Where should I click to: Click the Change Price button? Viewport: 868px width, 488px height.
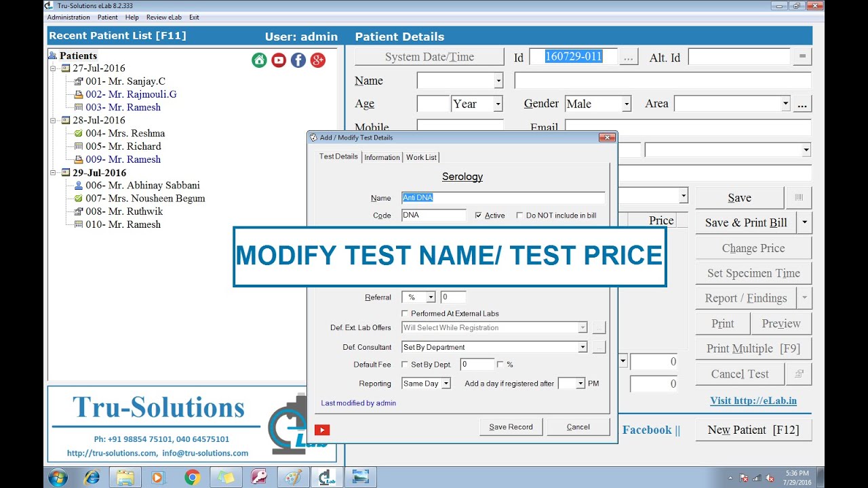[753, 248]
